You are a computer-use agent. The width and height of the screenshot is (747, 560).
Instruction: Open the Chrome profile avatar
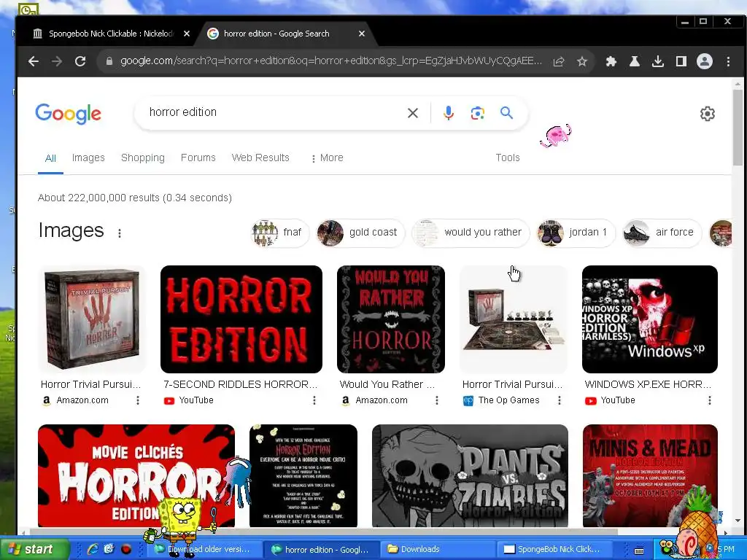(705, 61)
